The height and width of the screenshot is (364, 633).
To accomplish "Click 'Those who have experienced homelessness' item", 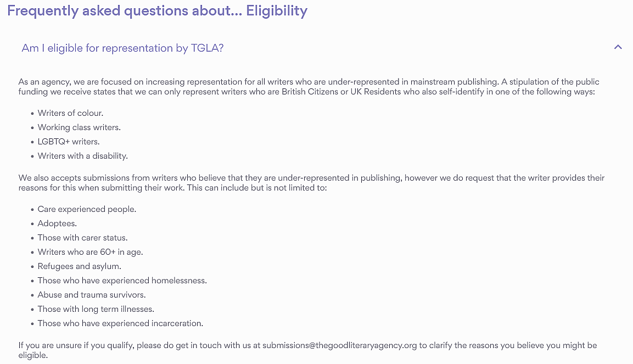I will (x=122, y=281).
